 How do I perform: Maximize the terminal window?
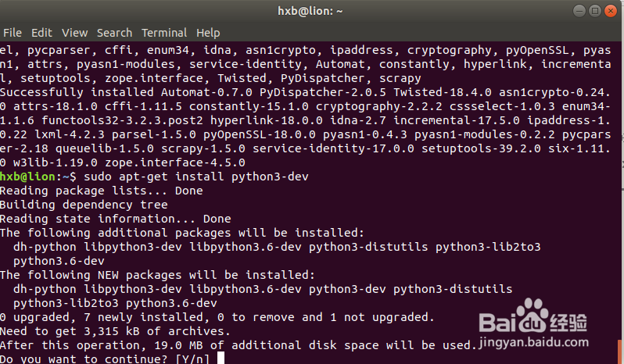point(594,11)
